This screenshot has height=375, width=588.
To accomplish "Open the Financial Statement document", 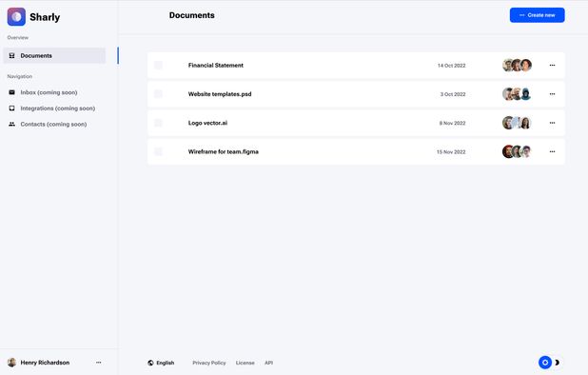I will click(x=216, y=66).
